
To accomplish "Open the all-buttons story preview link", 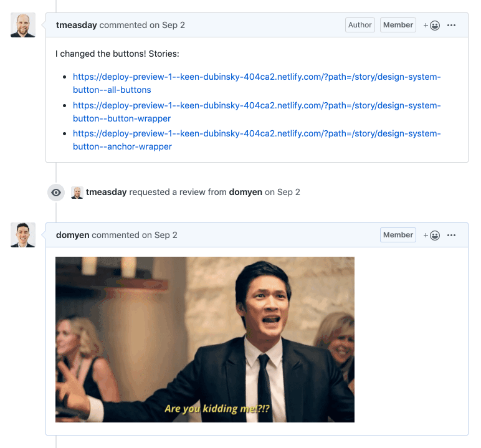I will click(x=257, y=83).
